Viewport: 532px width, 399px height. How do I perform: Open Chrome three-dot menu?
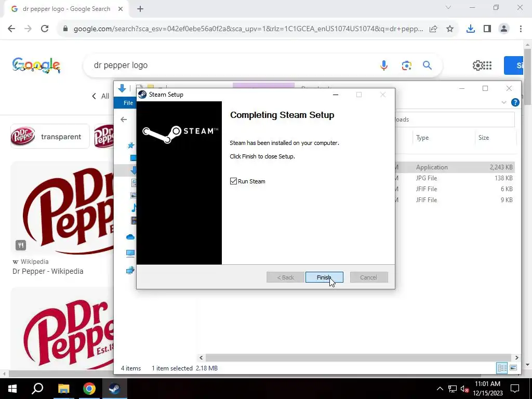pyautogui.click(x=521, y=29)
